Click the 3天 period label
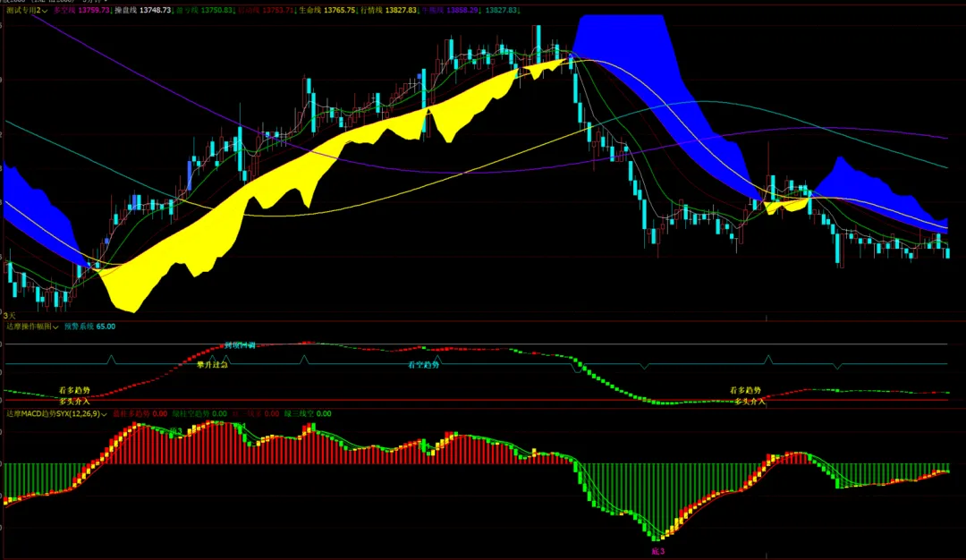This screenshot has height=560, width=966. (x=10, y=316)
